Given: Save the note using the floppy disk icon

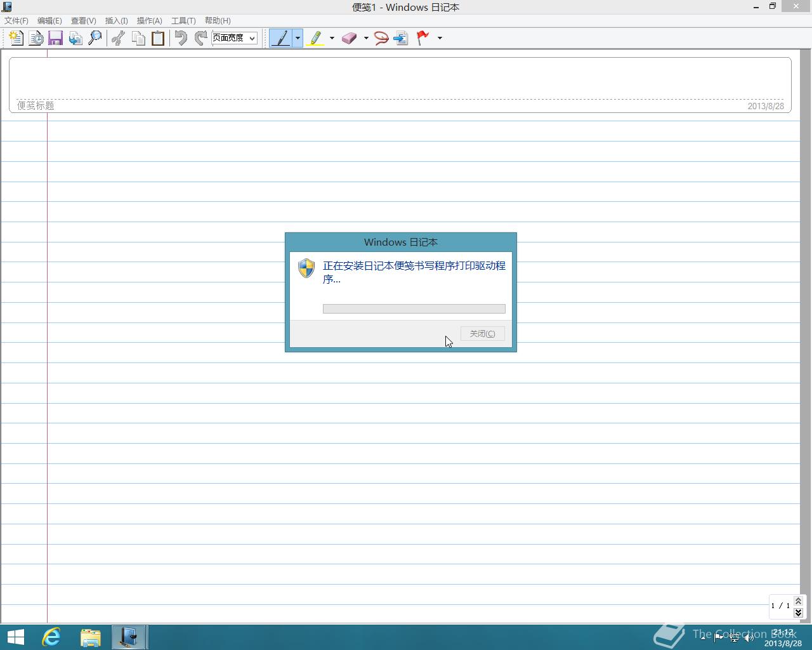Looking at the screenshot, I should [55, 38].
